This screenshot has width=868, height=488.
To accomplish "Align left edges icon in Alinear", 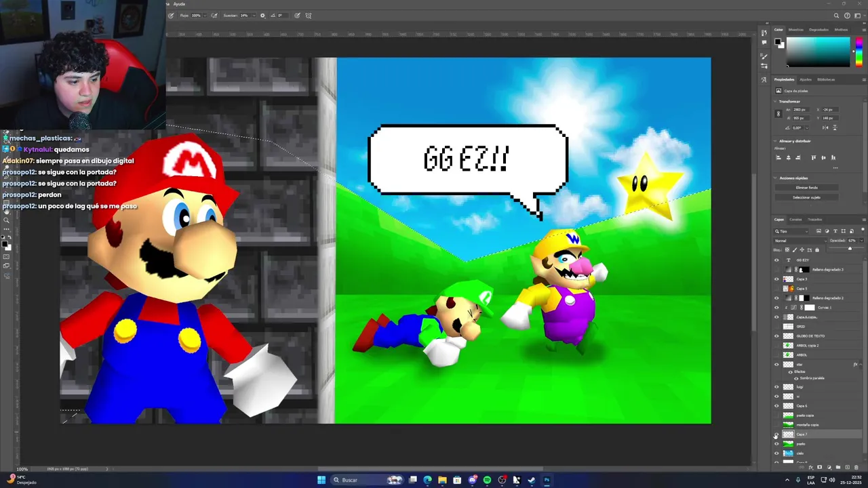I will pyautogui.click(x=778, y=157).
